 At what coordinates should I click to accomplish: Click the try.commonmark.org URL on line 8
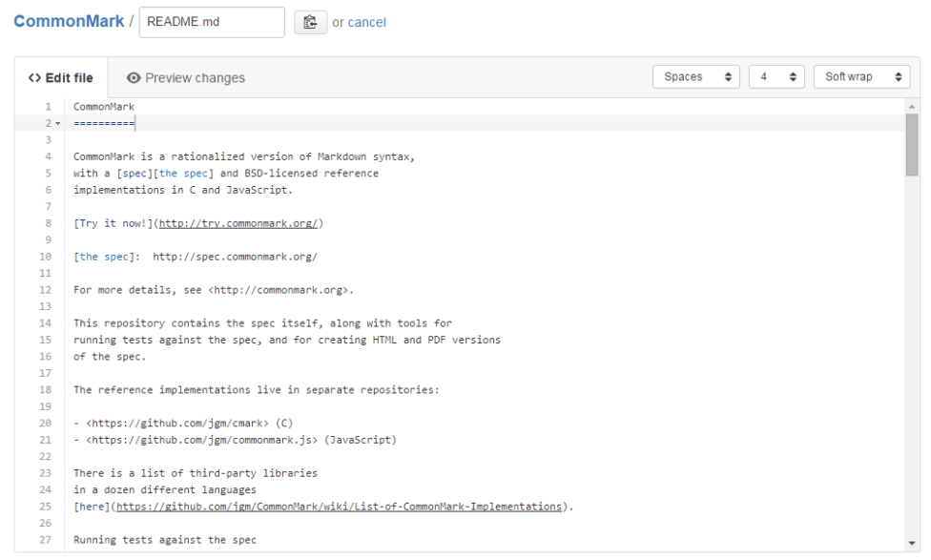(238, 223)
